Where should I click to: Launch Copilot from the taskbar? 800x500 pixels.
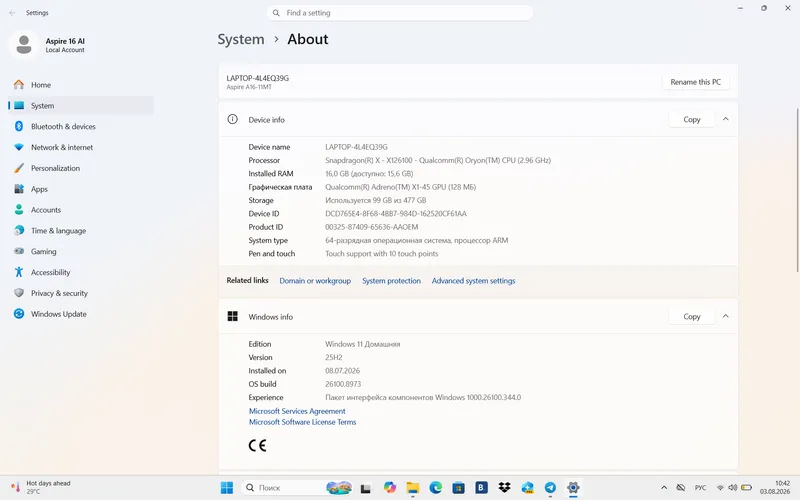click(x=390, y=488)
